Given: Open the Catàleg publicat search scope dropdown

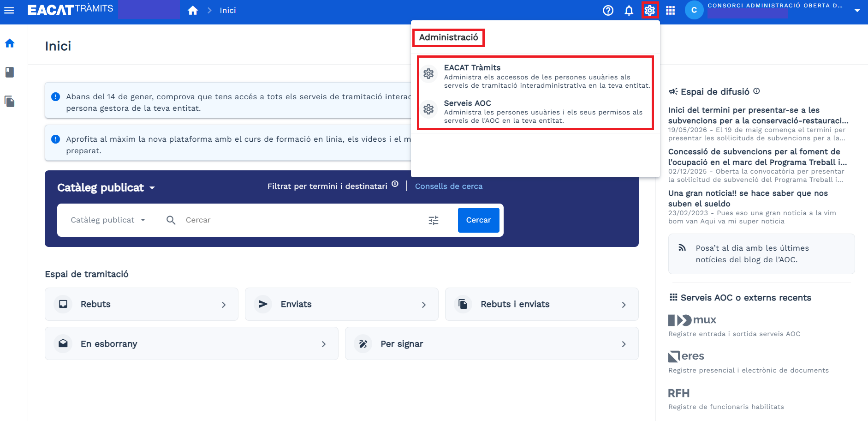Looking at the screenshot, I should click(x=108, y=220).
